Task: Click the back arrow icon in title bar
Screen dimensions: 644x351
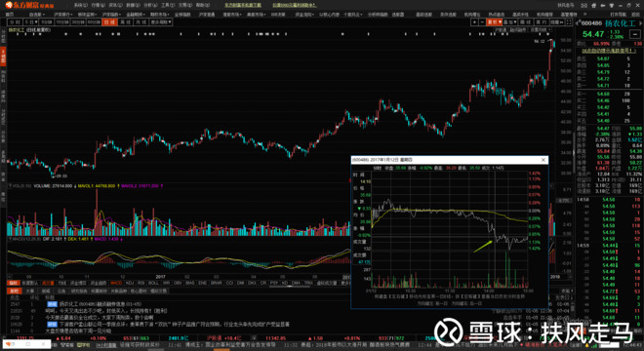Action: pos(603,5)
